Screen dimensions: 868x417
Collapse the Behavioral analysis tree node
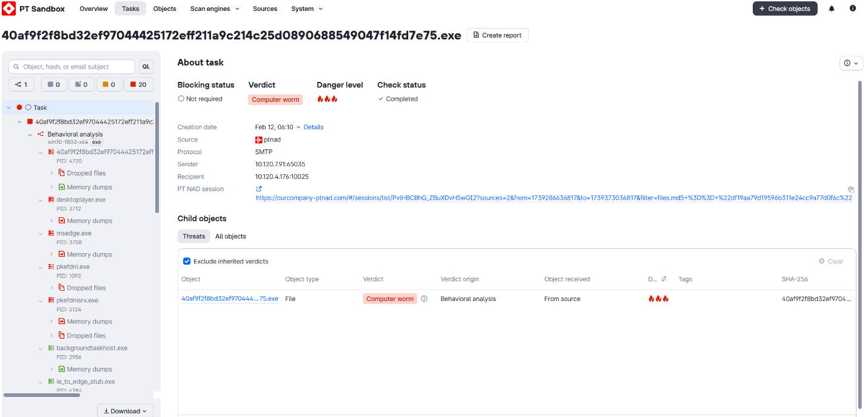tap(30, 134)
